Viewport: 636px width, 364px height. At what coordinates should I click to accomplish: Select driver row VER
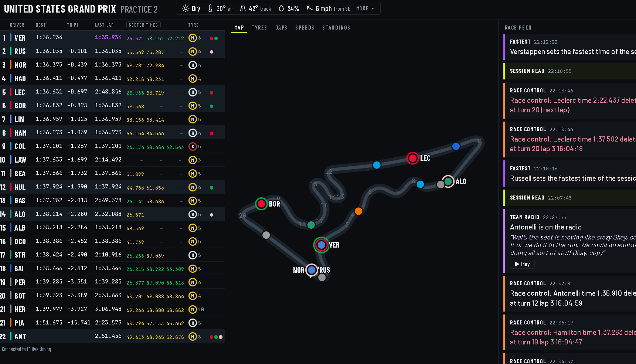[112, 38]
